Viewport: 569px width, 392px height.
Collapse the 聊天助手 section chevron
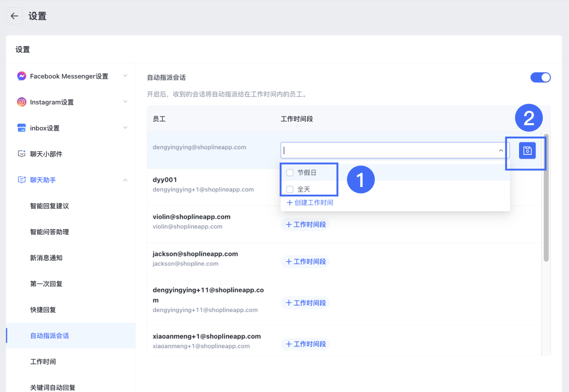point(125,180)
